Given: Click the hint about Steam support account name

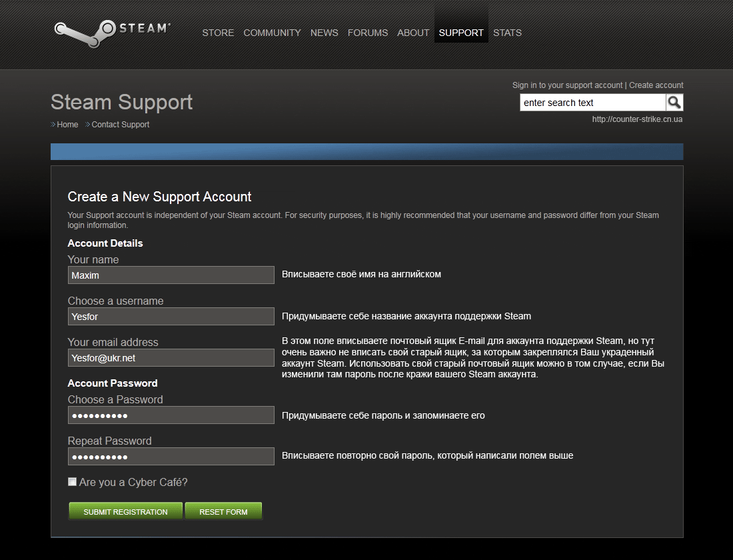Looking at the screenshot, I should tap(406, 316).
